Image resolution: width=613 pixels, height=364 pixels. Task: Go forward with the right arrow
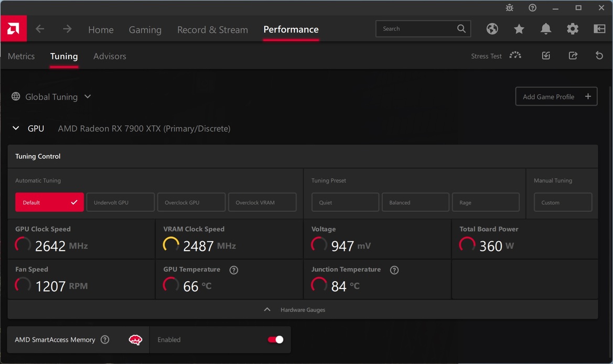[x=67, y=28]
